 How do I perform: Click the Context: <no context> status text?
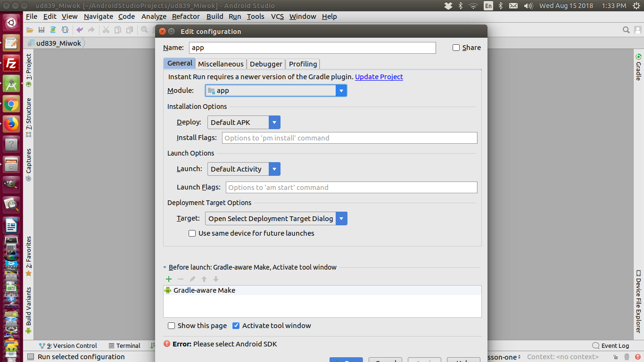click(563, 357)
